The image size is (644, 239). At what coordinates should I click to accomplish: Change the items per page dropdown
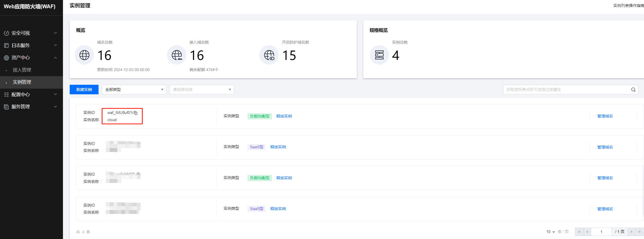coord(551,232)
